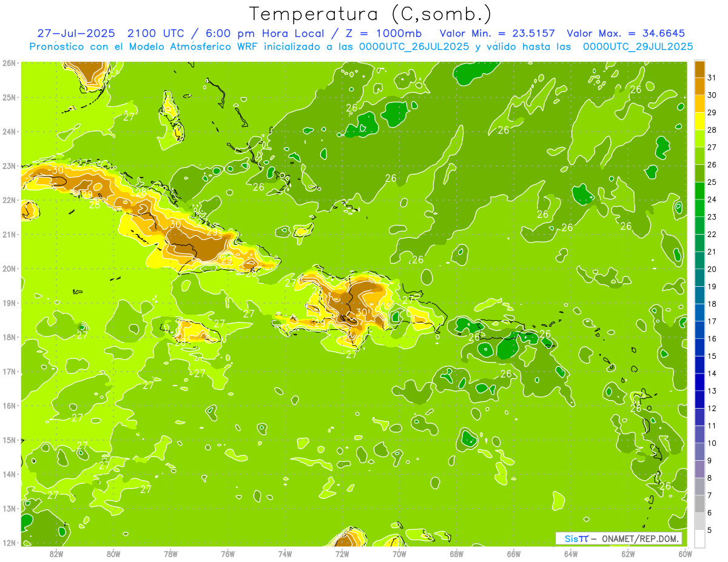Click the "2100 UTC" time text
This screenshot has height=562, width=728.
coord(157,34)
